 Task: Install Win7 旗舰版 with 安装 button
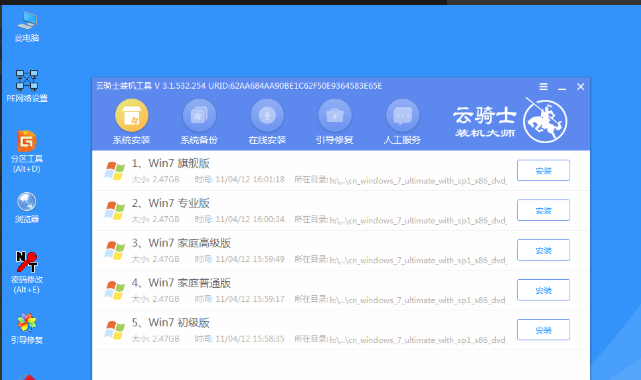coord(543,170)
